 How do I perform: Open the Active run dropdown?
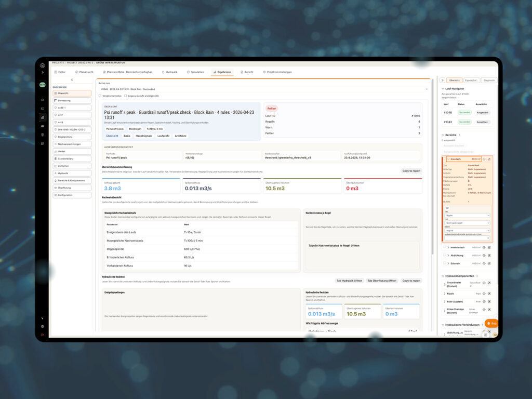pyautogui.click(x=263, y=89)
